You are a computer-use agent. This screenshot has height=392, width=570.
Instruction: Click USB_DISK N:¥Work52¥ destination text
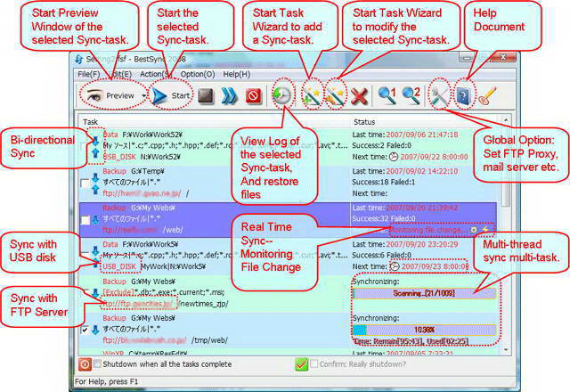142,157
